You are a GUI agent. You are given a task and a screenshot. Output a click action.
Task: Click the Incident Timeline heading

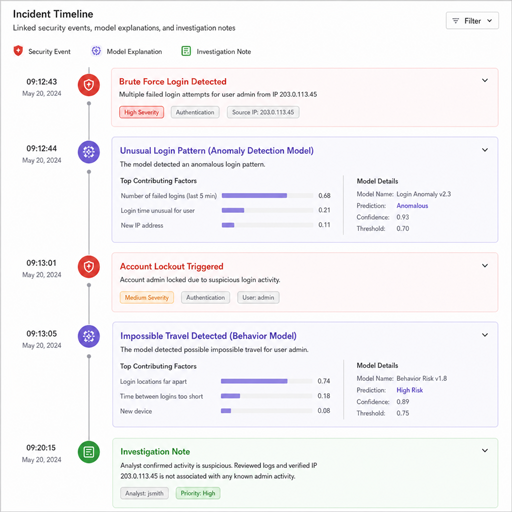pyautogui.click(x=53, y=14)
